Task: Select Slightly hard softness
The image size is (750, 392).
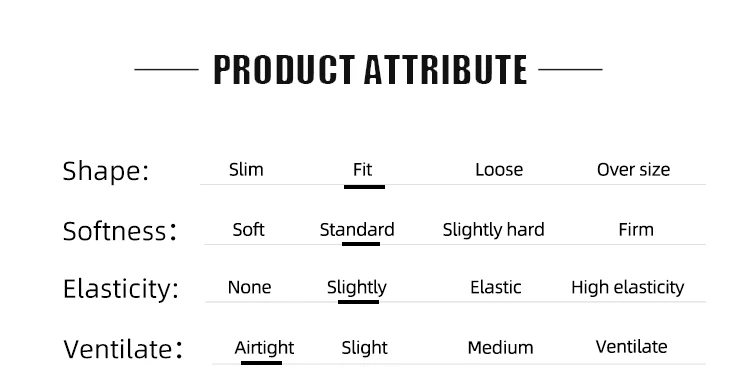Action: click(x=493, y=230)
